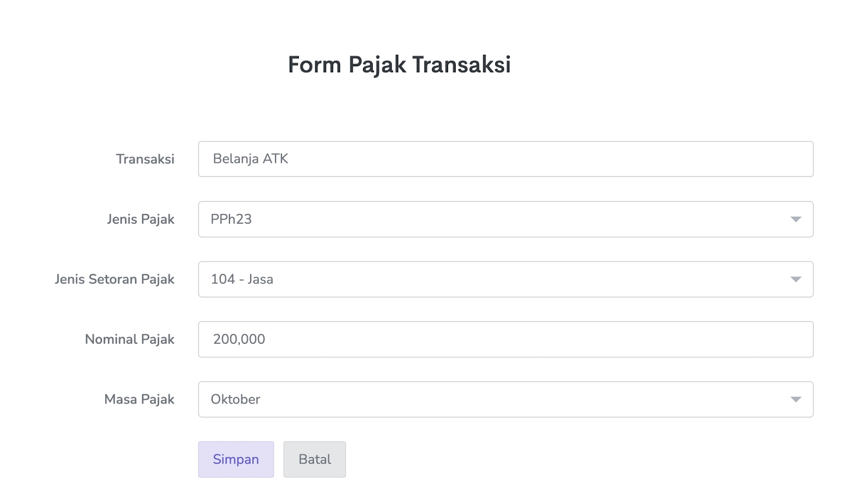Viewport: 868px width, 499px height.
Task: Expand the Jenis Setoran Pajak dropdown arrow
Action: click(795, 280)
